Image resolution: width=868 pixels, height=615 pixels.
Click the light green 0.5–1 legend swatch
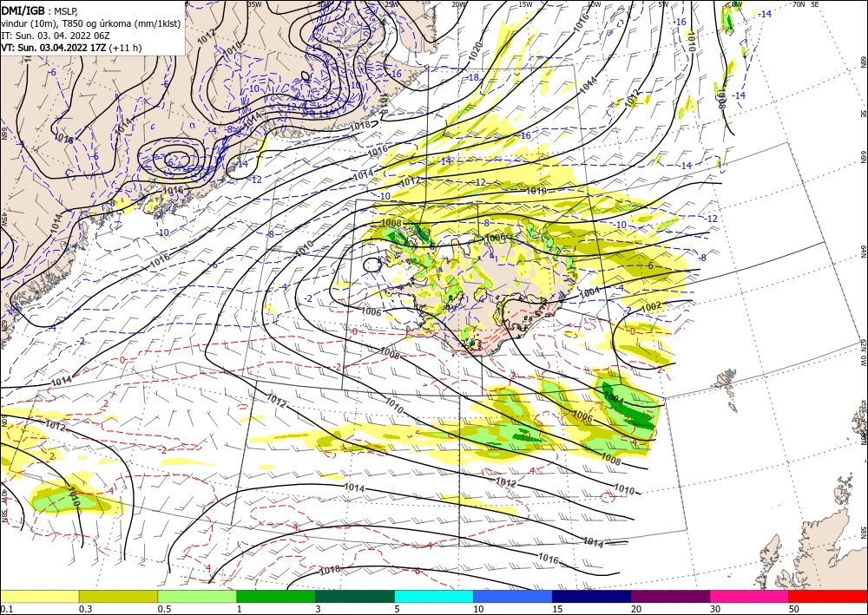pos(197,596)
